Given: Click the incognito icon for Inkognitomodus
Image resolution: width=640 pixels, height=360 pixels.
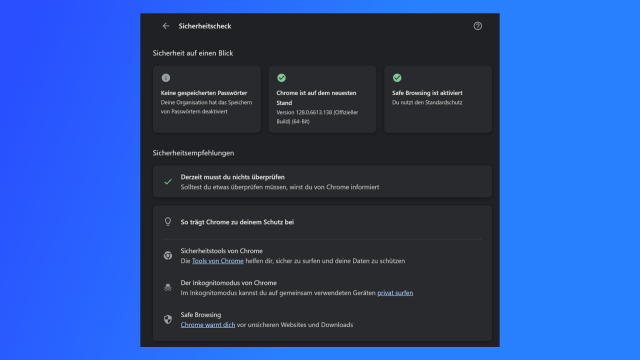Looking at the screenshot, I should click(168, 287).
